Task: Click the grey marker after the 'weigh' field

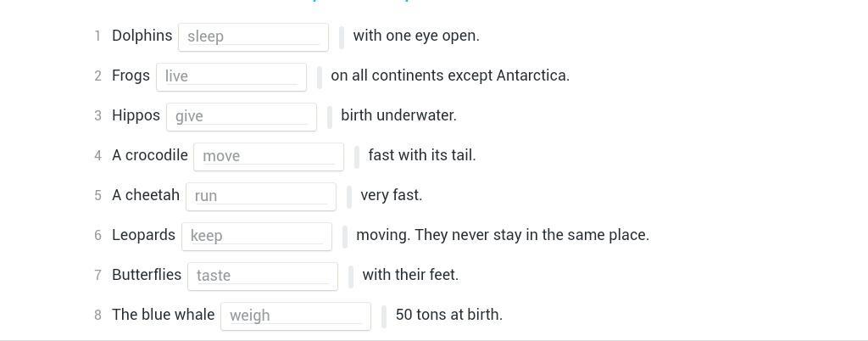Action: tap(384, 316)
